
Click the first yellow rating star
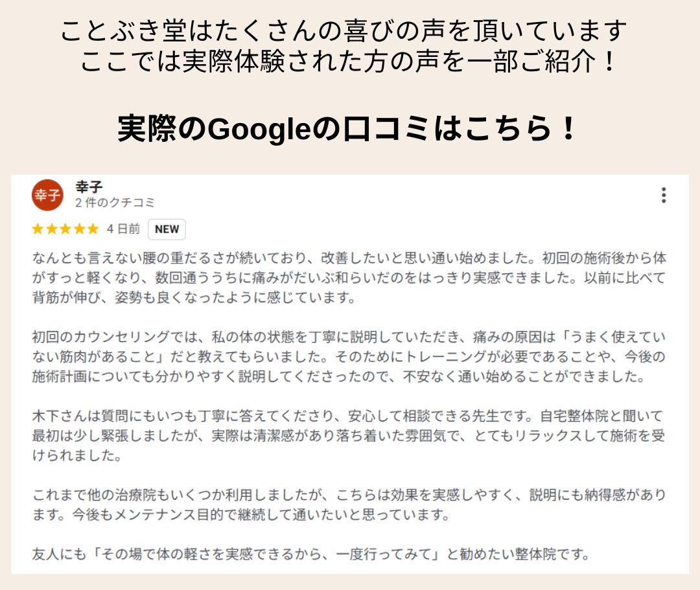click(x=38, y=229)
